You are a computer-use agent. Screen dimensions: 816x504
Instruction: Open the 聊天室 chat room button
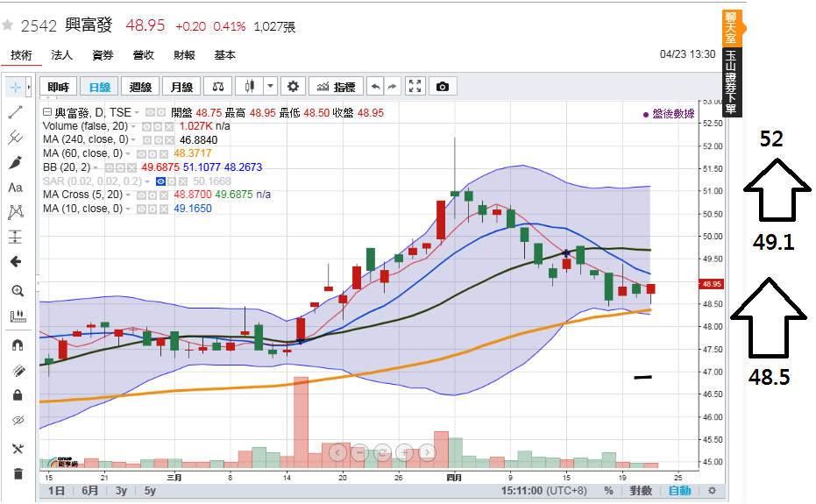(x=731, y=27)
